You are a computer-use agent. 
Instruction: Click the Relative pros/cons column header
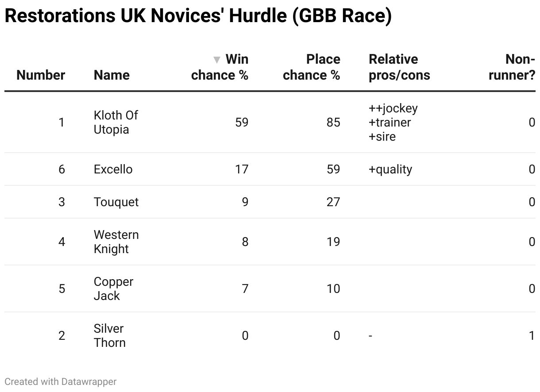pyautogui.click(x=399, y=67)
